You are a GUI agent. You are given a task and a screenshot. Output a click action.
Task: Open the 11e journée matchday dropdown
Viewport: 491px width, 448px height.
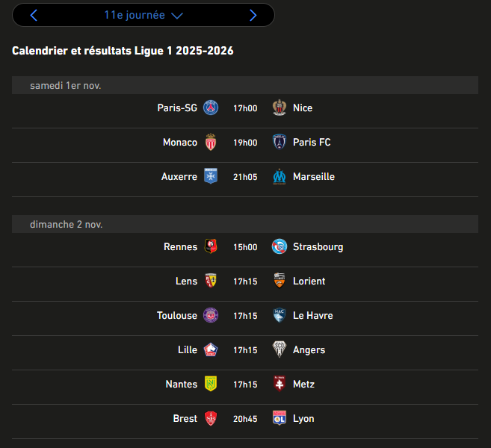tap(143, 15)
